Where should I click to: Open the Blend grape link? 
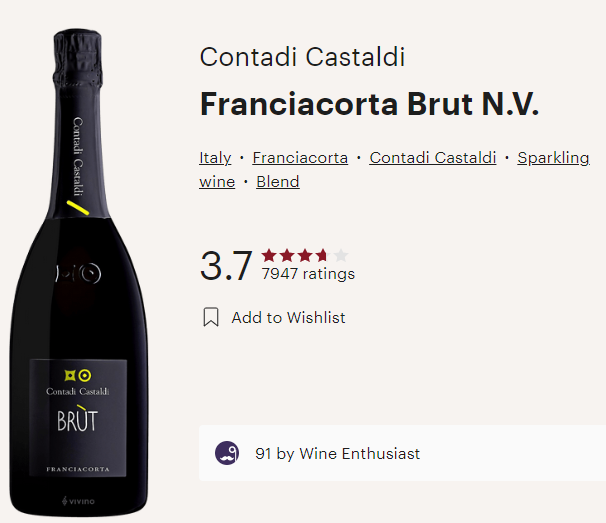(278, 182)
